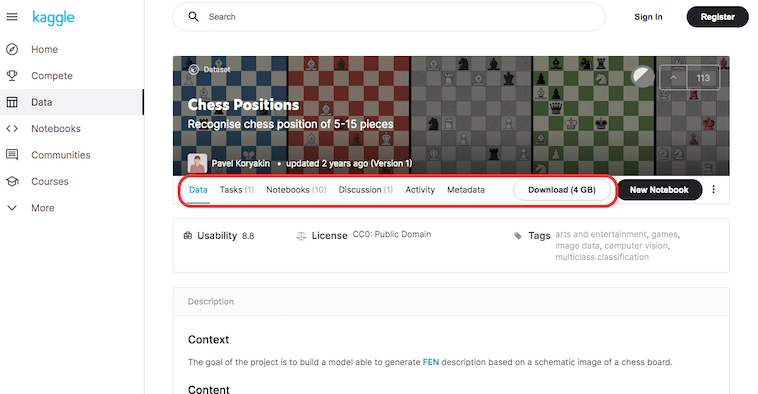The image size is (758, 394).
Task: Click the Register button
Action: (x=717, y=17)
